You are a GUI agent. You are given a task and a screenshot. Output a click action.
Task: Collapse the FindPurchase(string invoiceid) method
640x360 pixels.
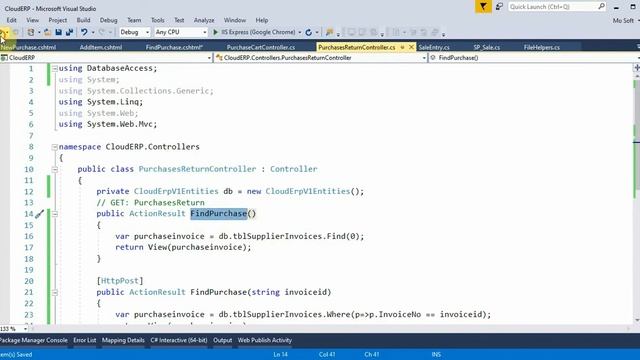point(55,293)
